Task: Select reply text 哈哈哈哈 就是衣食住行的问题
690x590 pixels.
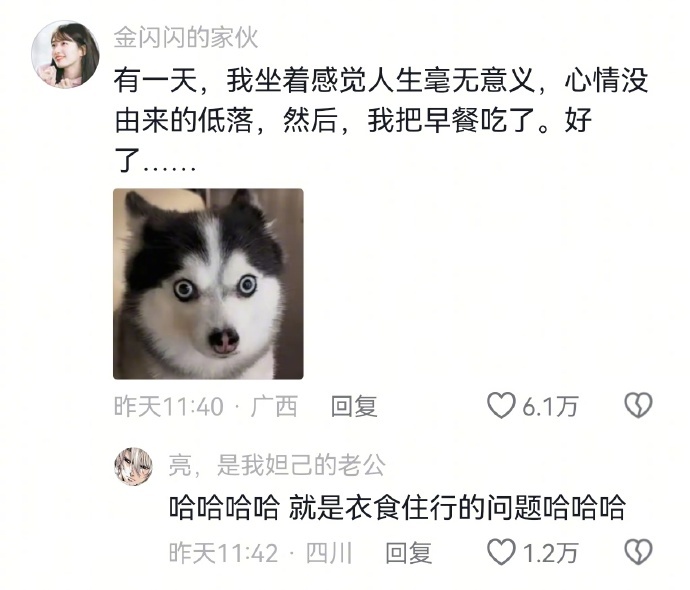Action: tap(397, 507)
